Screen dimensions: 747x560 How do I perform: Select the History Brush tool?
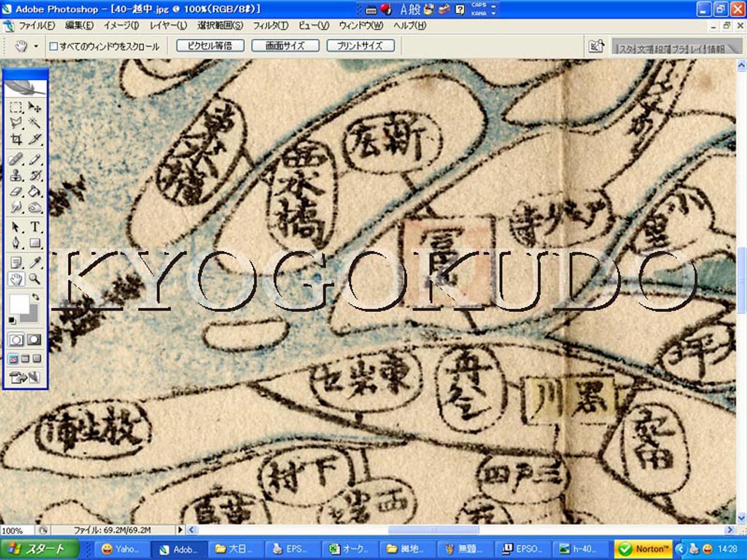click(34, 175)
